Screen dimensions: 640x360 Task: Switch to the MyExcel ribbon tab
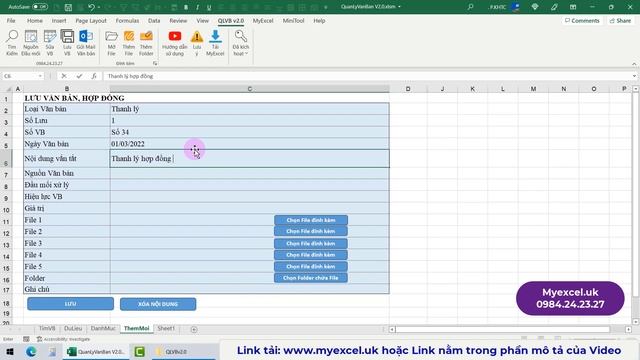pyautogui.click(x=263, y=20)
